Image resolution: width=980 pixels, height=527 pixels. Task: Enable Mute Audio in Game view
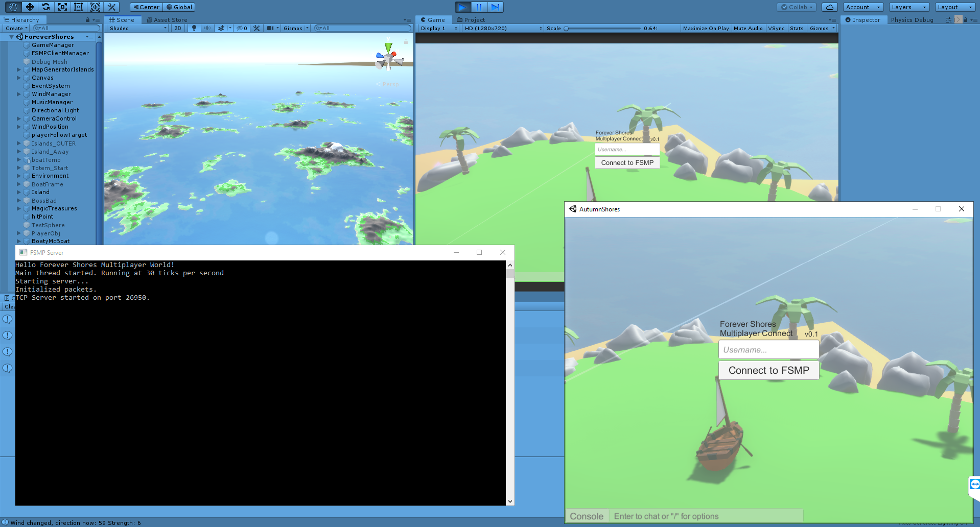pos(748,28)
